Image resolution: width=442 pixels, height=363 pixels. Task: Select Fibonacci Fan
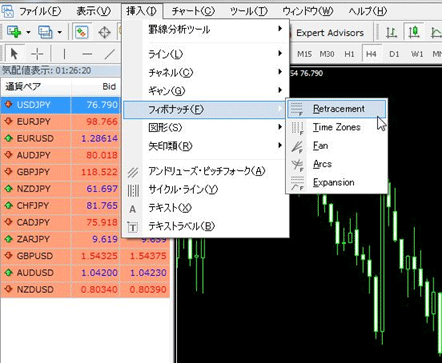pos(337,146)
